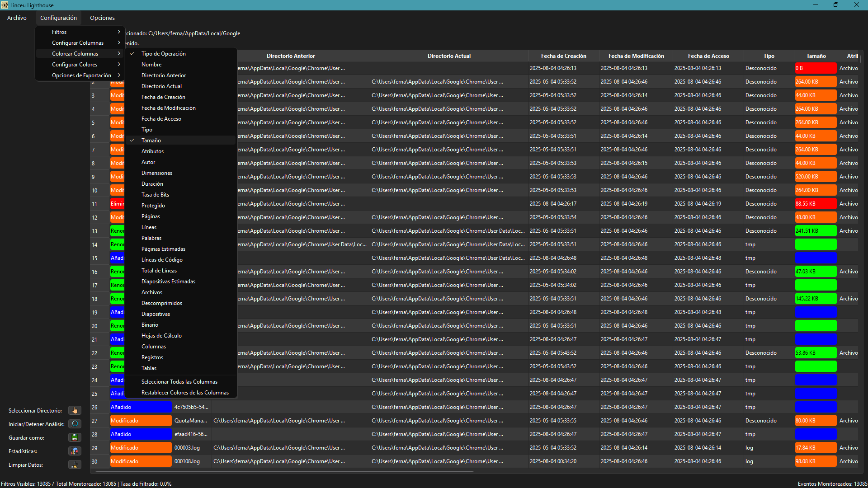The width and height of the screenshot is (868, 488).
Task: Enable coloring for the Nombre column
Action: (151, 65)
